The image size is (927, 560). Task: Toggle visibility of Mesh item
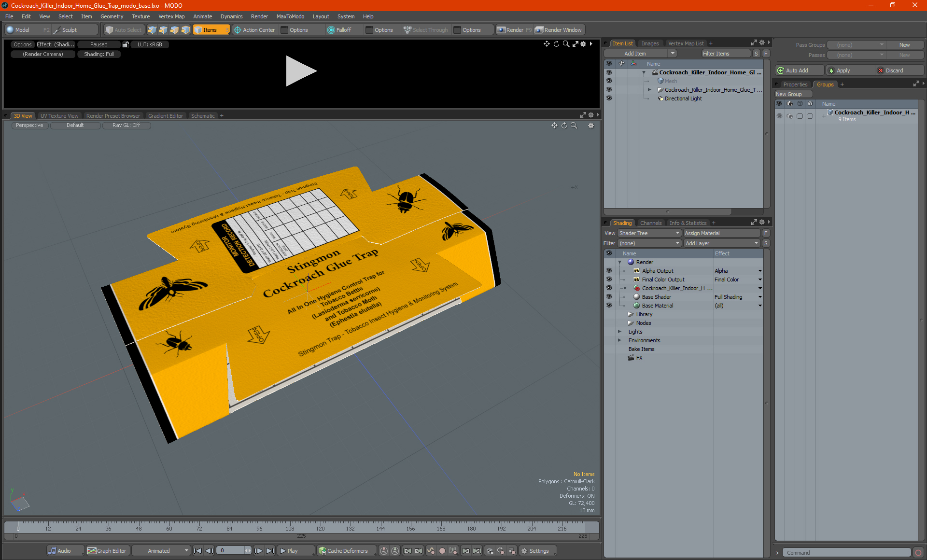609,81
